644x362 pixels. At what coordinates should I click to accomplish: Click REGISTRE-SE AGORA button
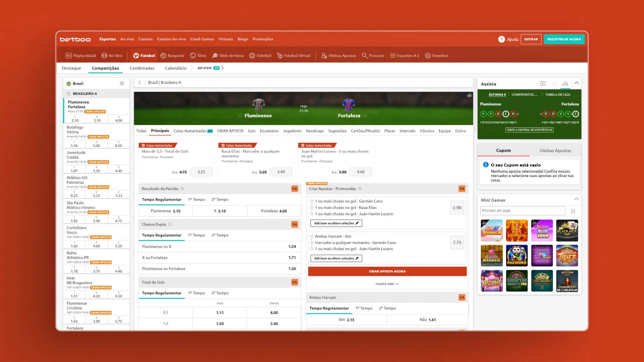click(x=564, y=39)
